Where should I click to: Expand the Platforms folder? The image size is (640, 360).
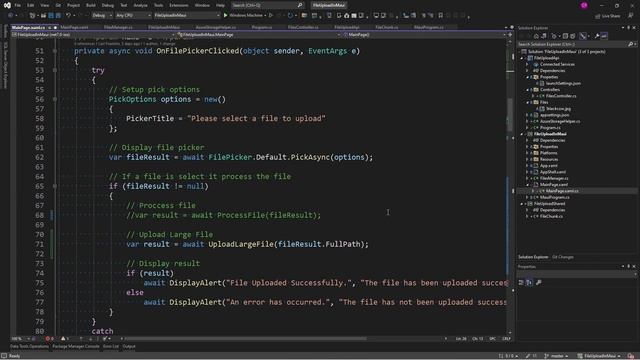point(527,153)
